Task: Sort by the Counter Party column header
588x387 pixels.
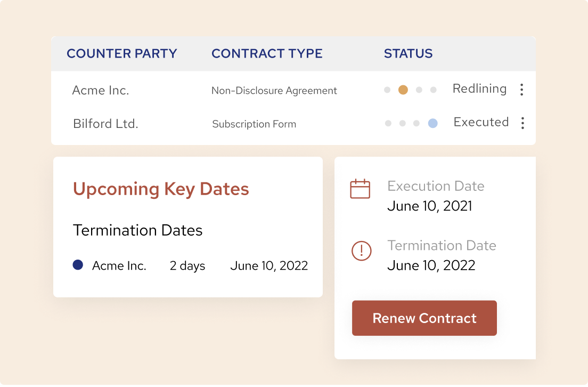Action: coord(122,53)
